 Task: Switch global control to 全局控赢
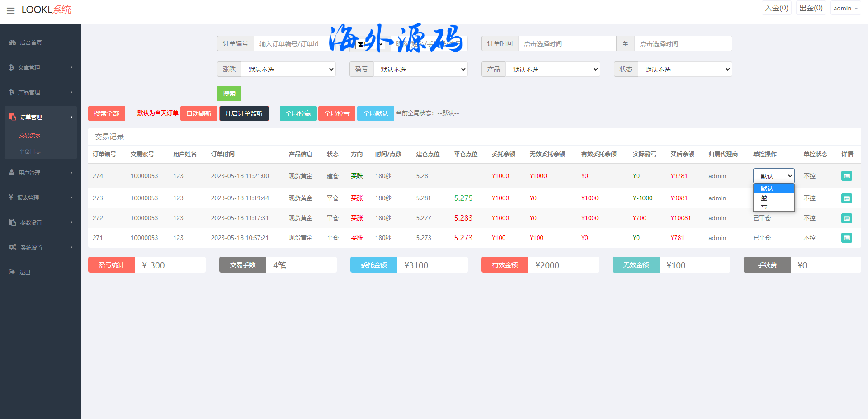(298, 113)
